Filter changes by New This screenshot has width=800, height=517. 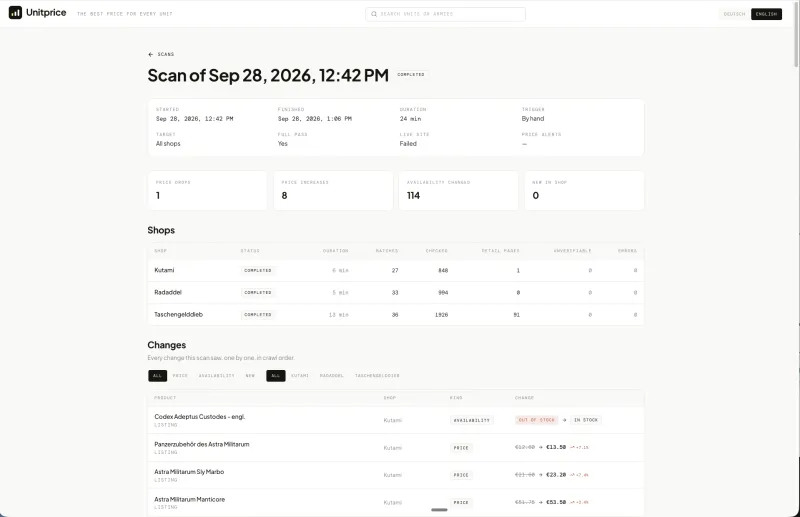click(x=250, y=376)
